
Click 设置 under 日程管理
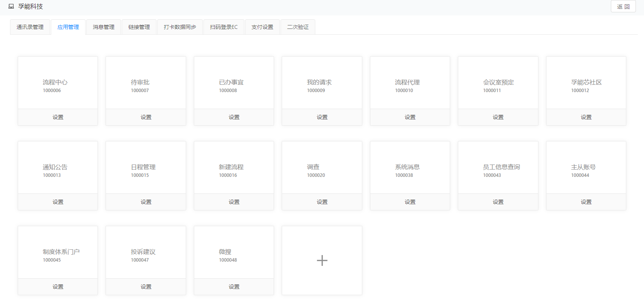pos(146,202)
